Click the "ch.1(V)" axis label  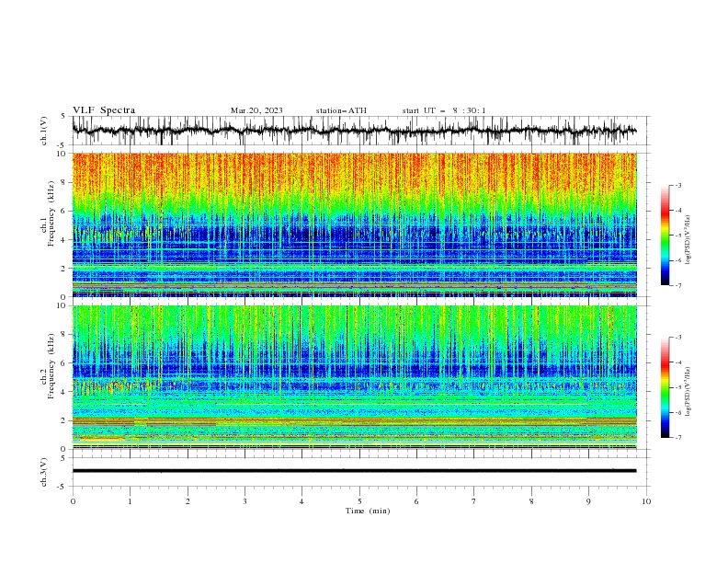tap(44, 131)
